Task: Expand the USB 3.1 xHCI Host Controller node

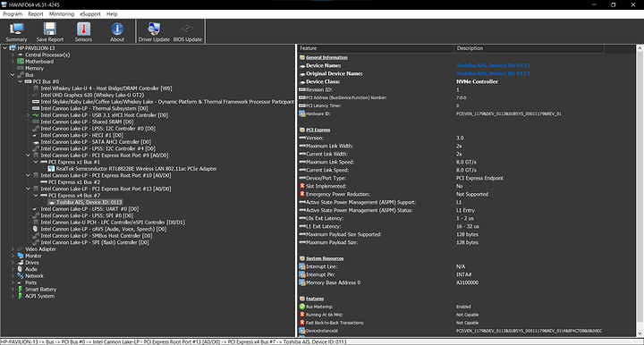Action: click(28, 115)
